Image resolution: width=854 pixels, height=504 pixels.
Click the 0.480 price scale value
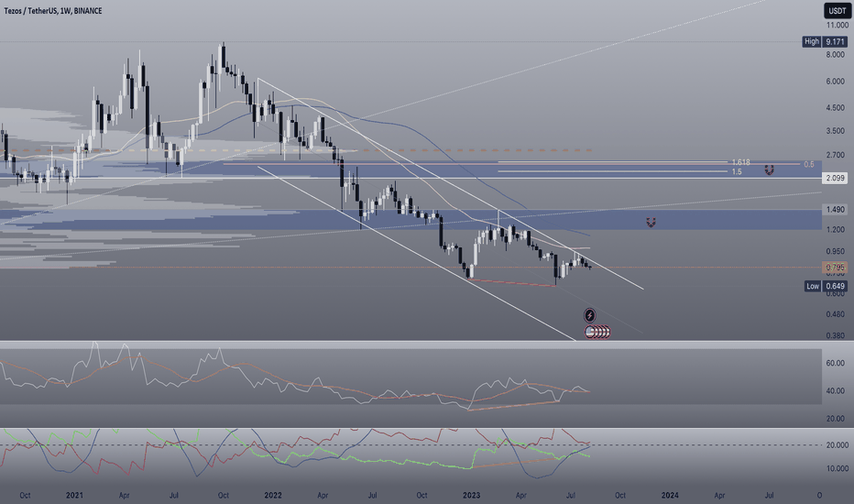coord(835,314)
